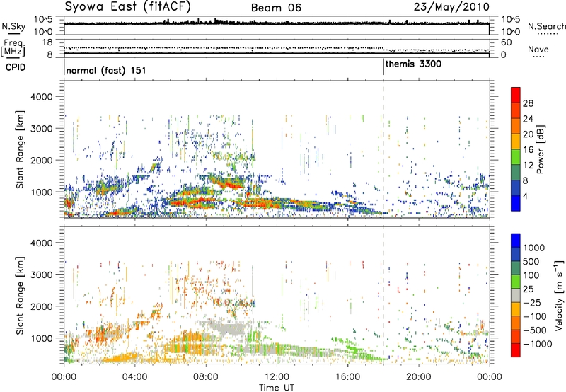Click the '1000' tick on velocity colorbar
Image resolution: width=566 pixels, height=392 pixels.
point(534,248)
